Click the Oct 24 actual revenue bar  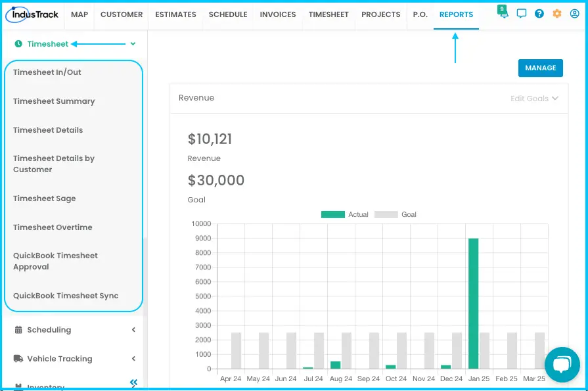[390, 367]
